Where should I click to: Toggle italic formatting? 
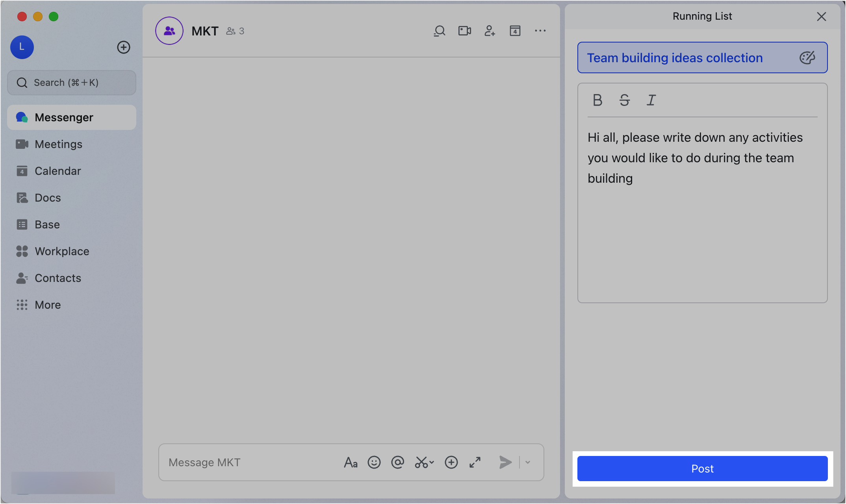pyautogui.click(x=651, y=100)
